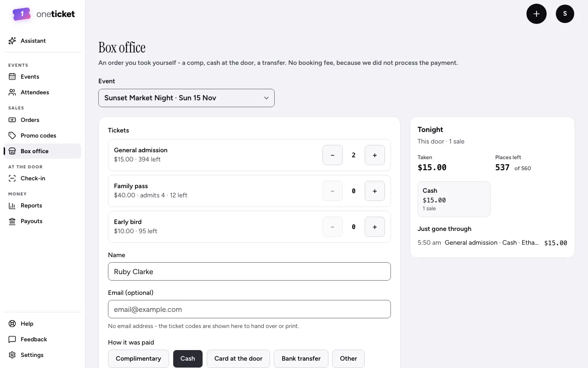588x368 pixels.
Task: Click the Check-in scan icon
Action: point(12,178)
